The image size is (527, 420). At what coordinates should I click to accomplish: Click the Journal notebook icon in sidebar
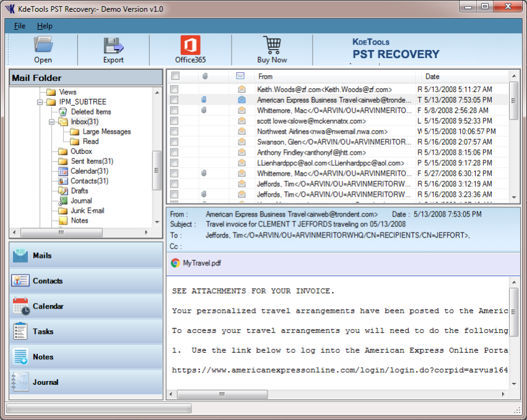pyautogui.click(x=20, y=382)
